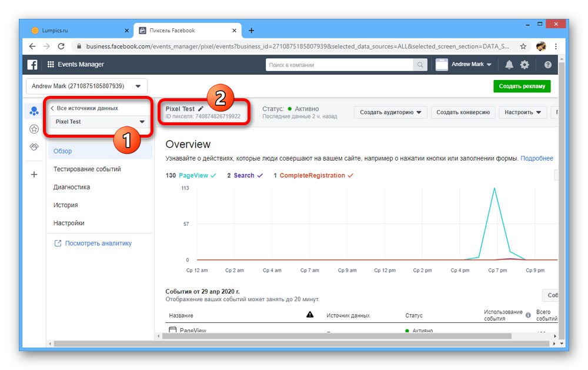Open Chrome three-dot menu

556,46
